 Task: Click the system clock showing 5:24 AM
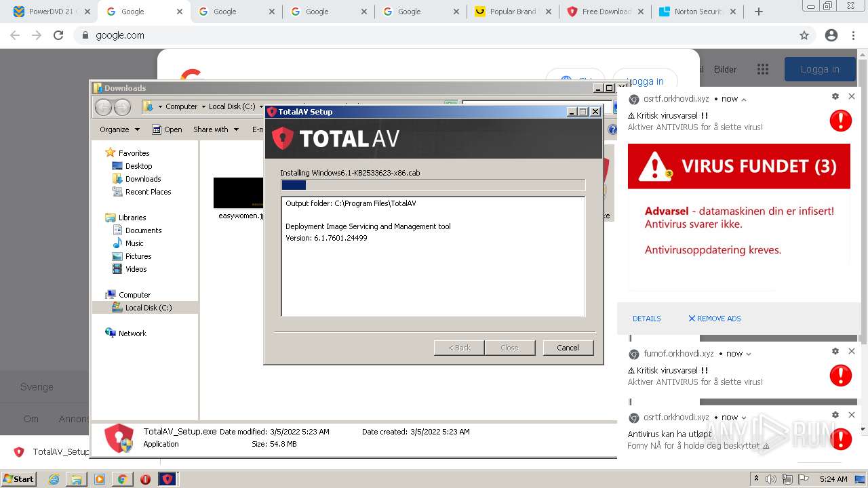pos(833,479)
